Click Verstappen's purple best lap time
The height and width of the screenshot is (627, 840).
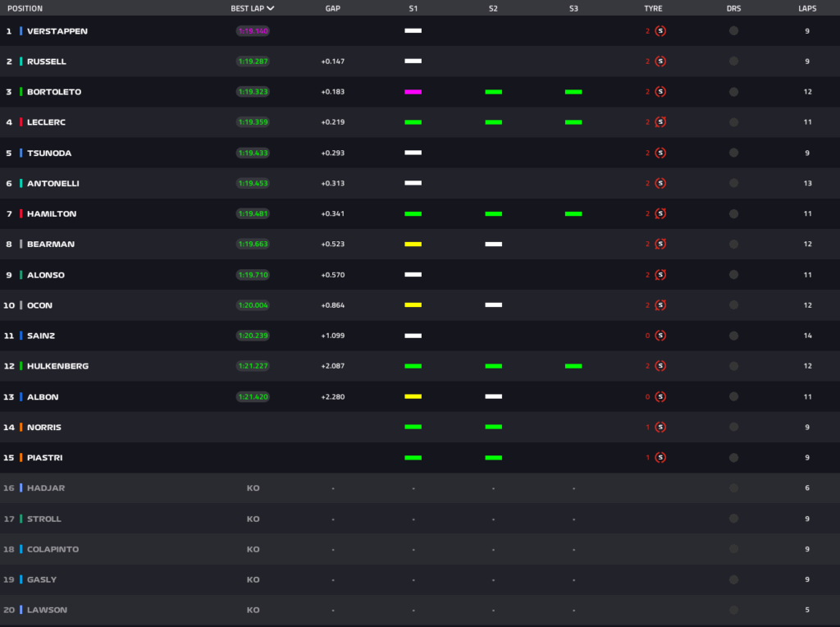253,31
